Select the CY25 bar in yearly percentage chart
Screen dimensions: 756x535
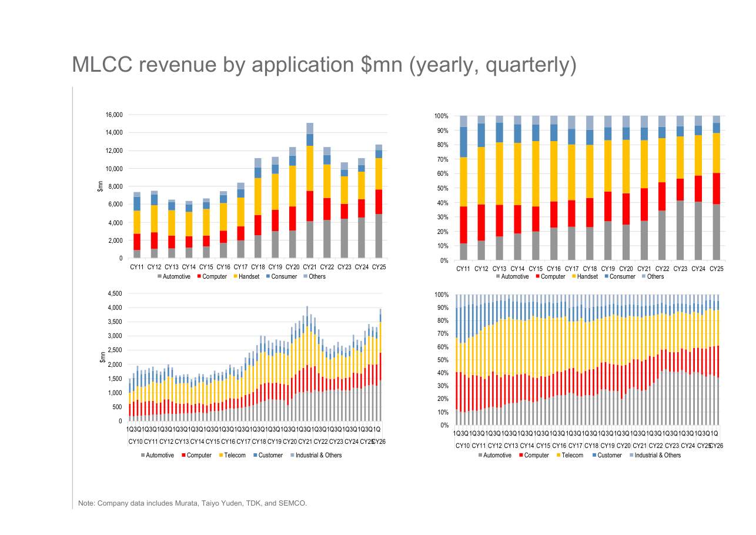[x=716, y=188]
